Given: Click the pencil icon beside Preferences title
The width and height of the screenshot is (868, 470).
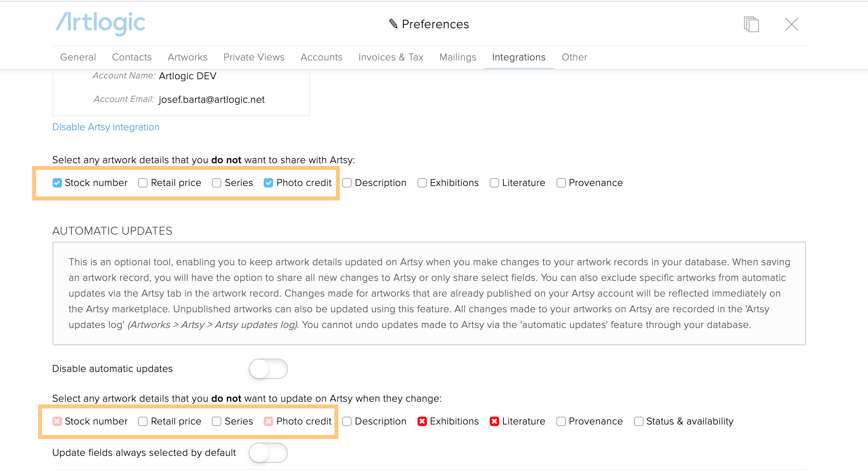Looking at the screenshot, I should (393, 24).
